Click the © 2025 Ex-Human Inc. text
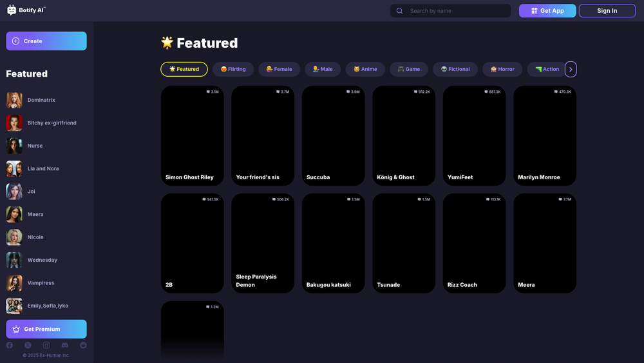Image resolution: width=644 pixels, height=363 pixels. (46, 355)
